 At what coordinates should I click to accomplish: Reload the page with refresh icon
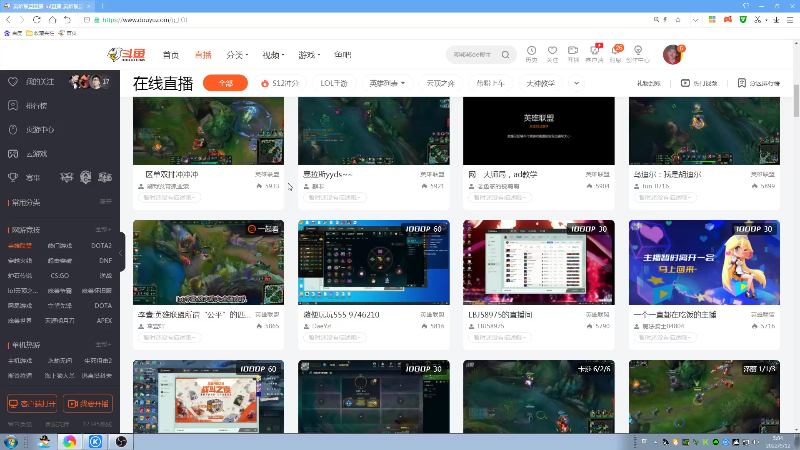coord(37,19)
